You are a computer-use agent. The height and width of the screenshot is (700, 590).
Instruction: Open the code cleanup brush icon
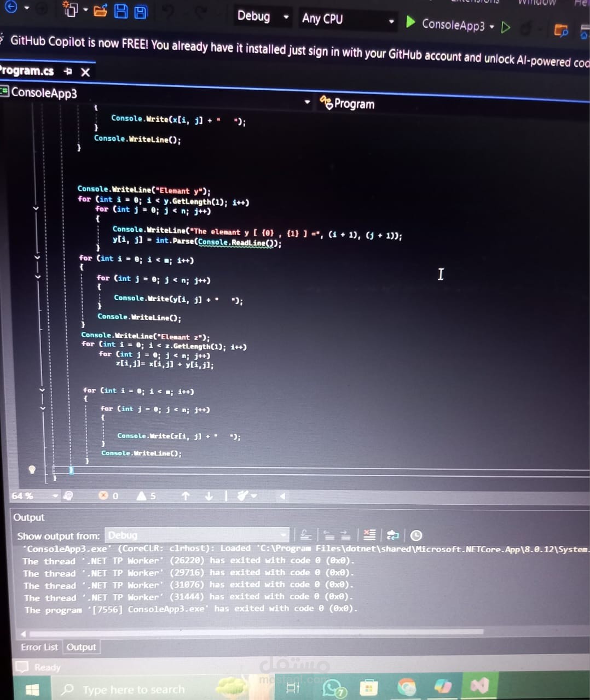coord(242,496)
